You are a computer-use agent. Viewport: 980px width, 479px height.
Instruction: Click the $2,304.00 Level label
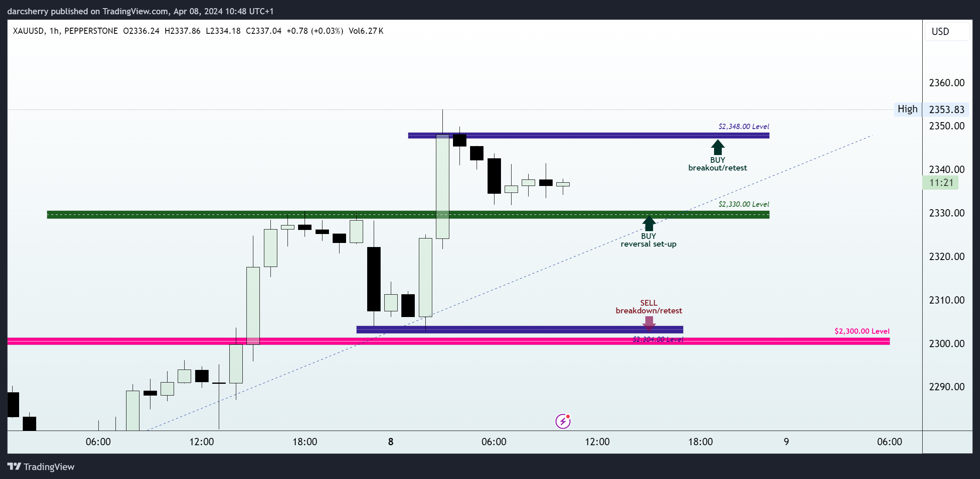[658, 339]
